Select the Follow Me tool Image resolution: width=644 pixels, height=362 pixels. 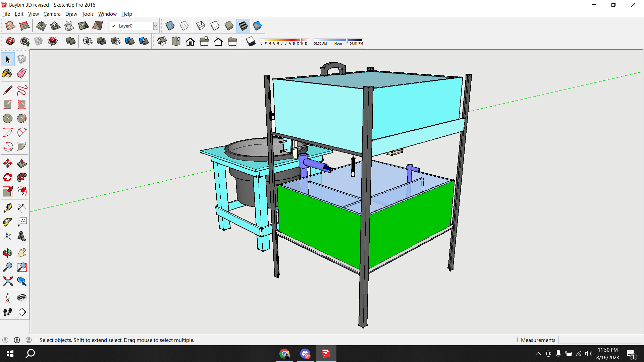(22, 177)
